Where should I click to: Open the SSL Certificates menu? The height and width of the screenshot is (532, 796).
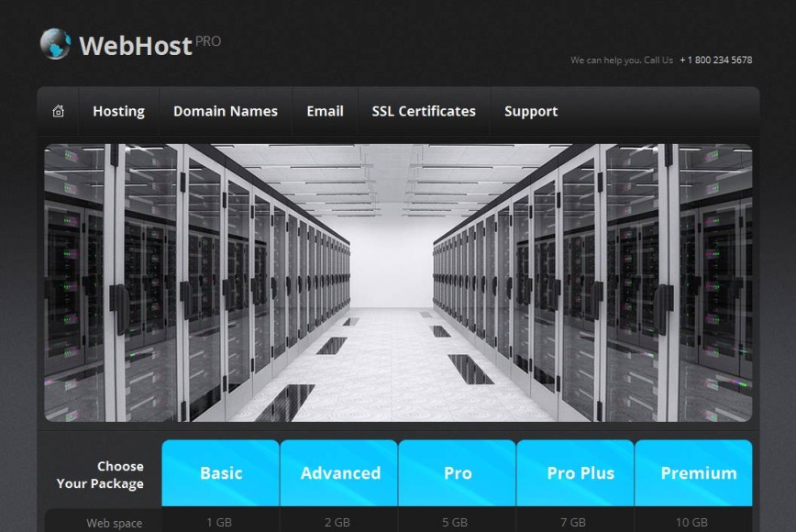[x=423, y=111]
